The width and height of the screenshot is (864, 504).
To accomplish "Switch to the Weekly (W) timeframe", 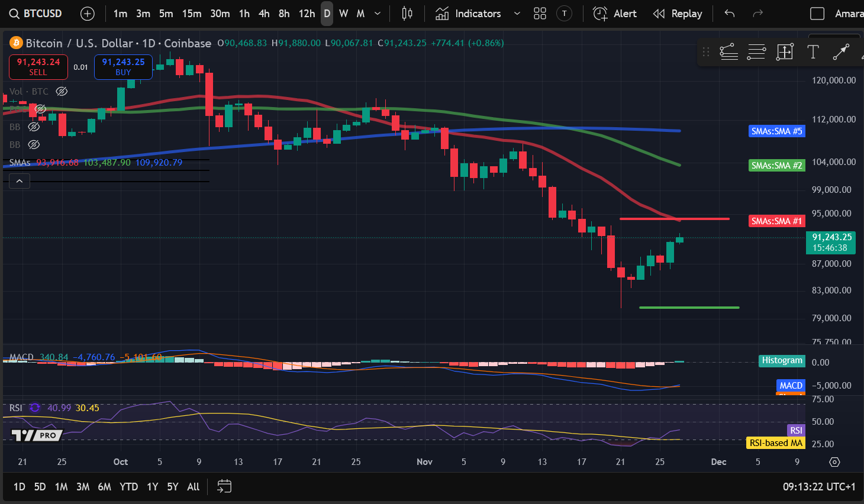I will pyautogui.click(x=343, y=13).
